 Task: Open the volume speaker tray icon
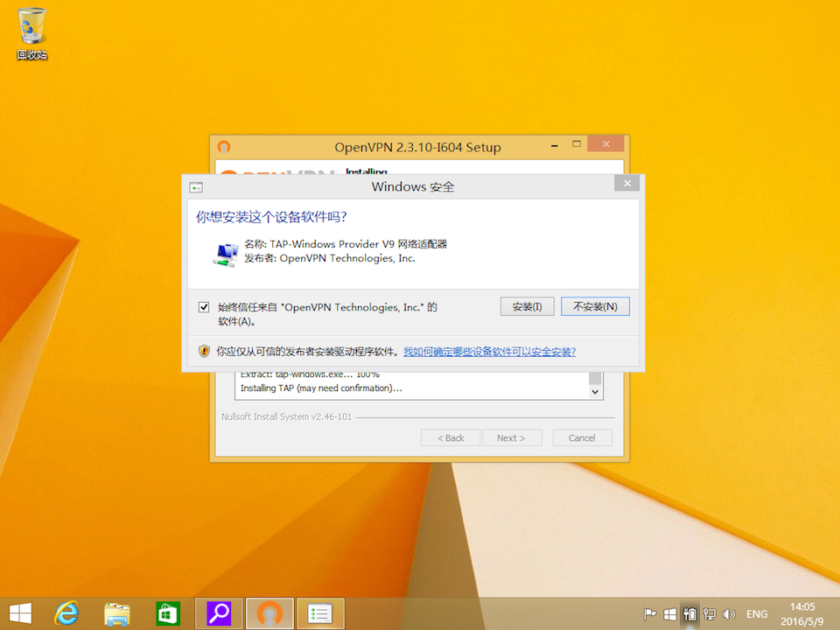(729, 614)
